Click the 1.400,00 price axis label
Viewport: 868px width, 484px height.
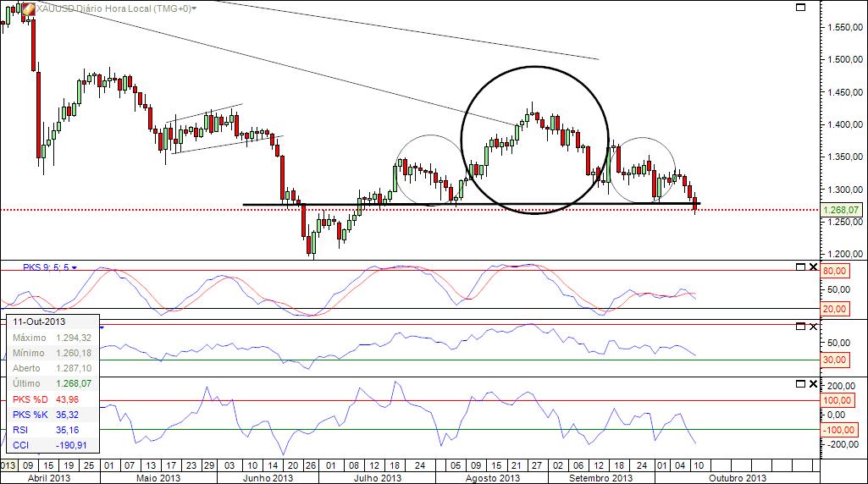[845, 124]
